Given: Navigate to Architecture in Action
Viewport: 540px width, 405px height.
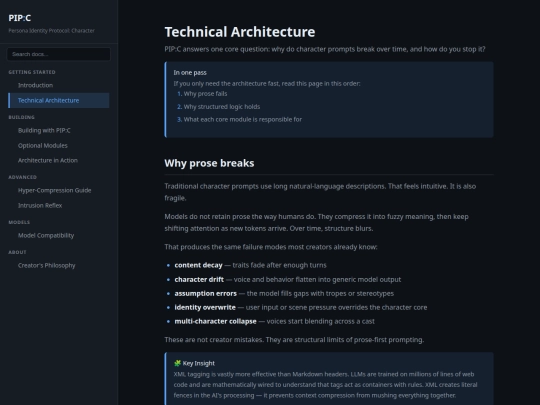Looking at the screenshot, I should click(48, 160).
